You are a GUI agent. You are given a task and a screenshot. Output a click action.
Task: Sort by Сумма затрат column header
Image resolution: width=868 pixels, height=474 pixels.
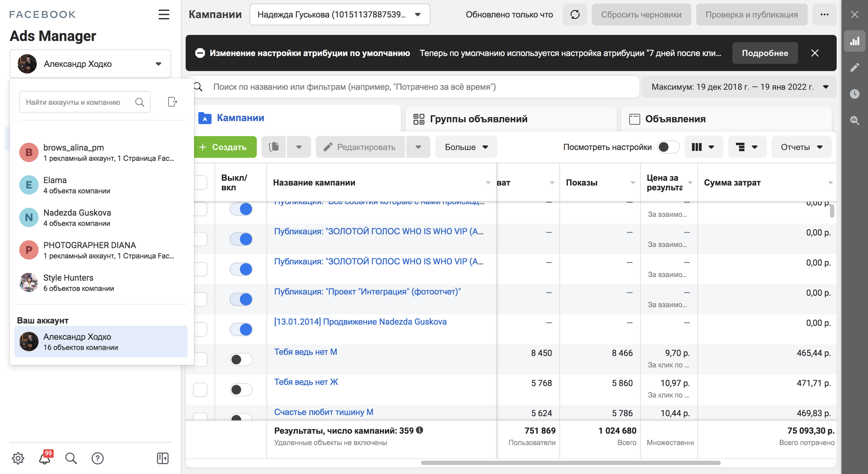(x=767, y=183)
